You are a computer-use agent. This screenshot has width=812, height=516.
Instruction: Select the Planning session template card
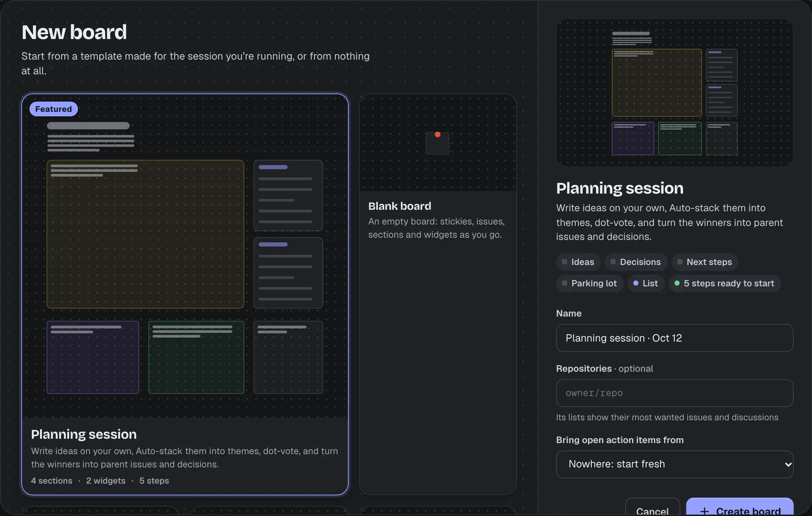click(185, 294)
